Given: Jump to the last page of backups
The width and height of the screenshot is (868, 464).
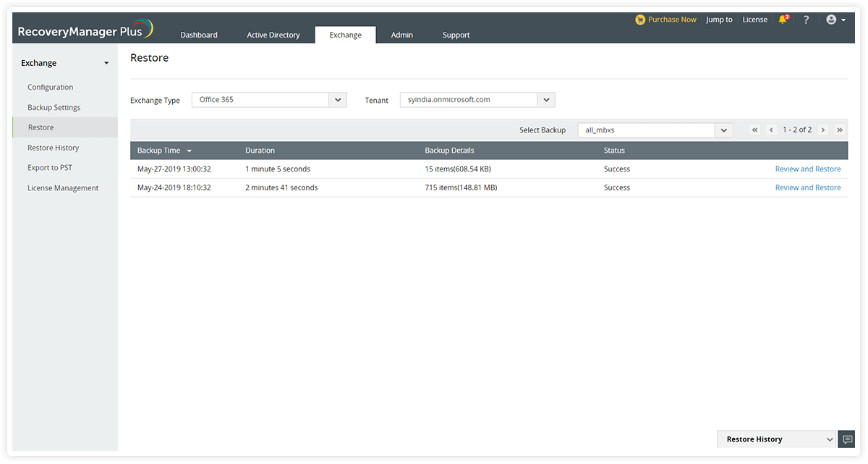Looking at the screenshot, I should point(839,130).
